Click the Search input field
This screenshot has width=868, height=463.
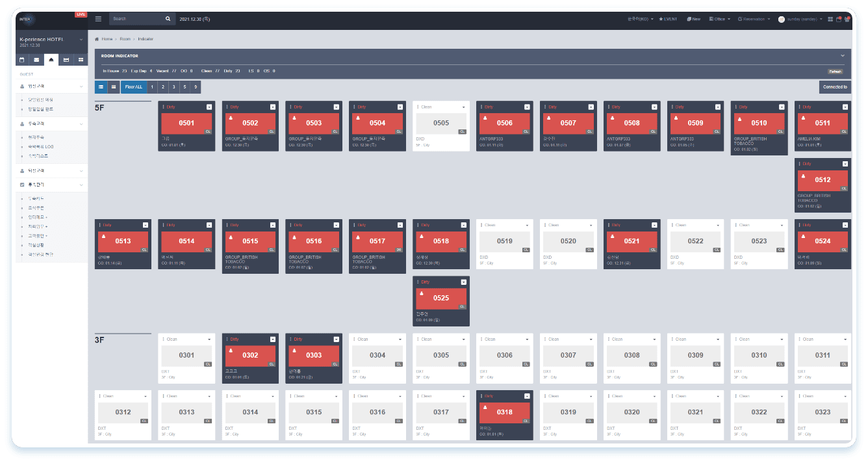click(x=135, y=19)
